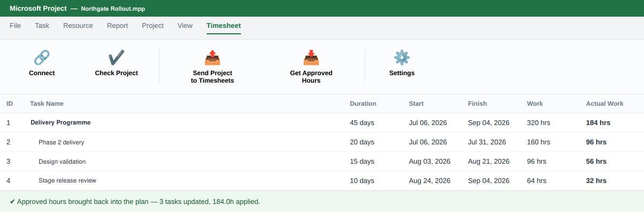Image resolution: width=644 pixels, height=212 pixels.
Task: Click the Connect chain-link icon
Action: point(42,57)
